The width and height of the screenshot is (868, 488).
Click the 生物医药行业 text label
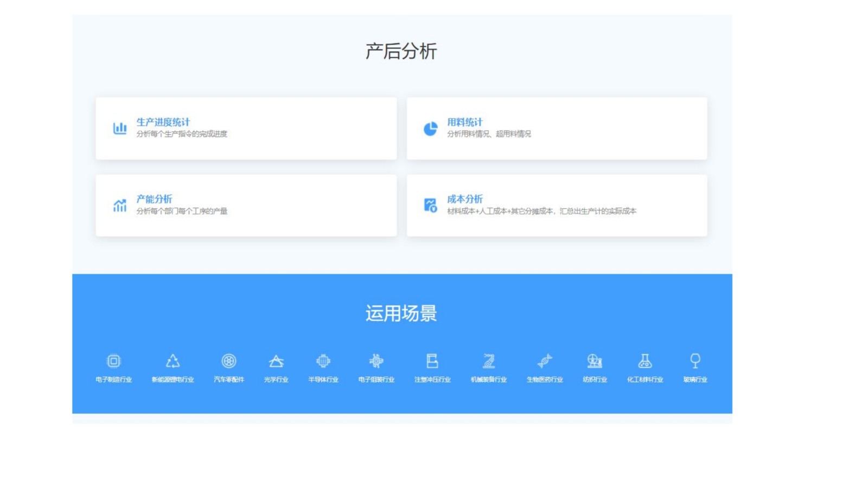click(545, 380)
